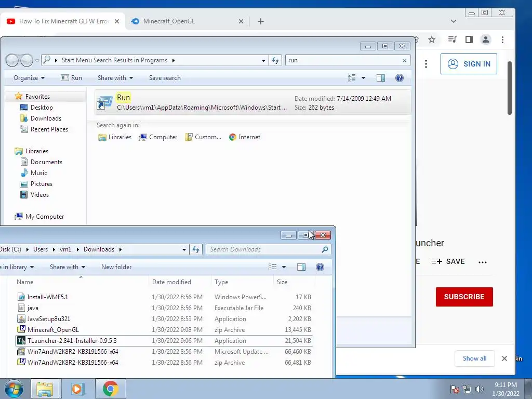Click Run in the toolbar
Viewport: 532px width, 399px height.
click(x=72, y=78)
